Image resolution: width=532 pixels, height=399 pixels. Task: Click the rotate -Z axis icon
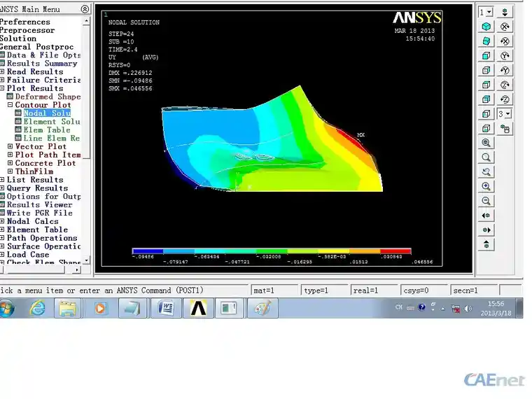click(505, 99)
